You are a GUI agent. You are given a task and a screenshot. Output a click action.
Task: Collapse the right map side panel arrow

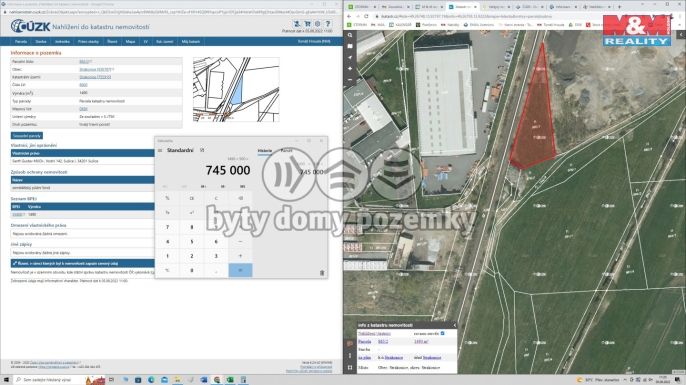[x=681, y=35]
